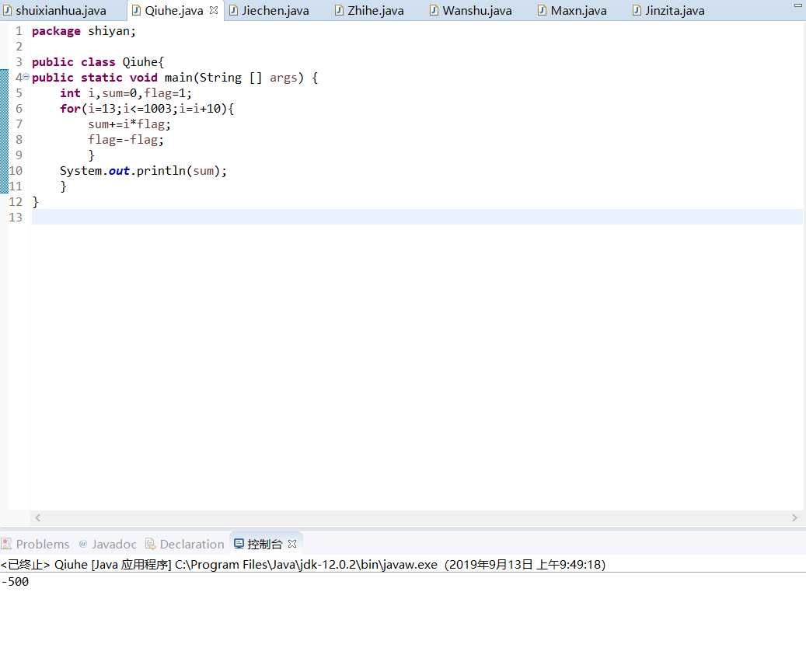Select the Qiuhe.java editor tab
806x672 pixels.
(174, 10)
